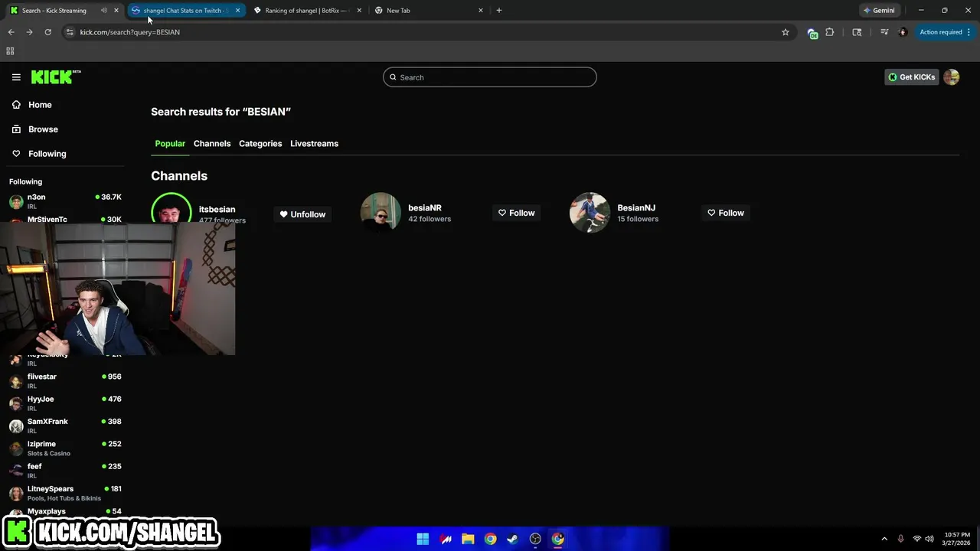The width and height of the screenshot is (980, 551).
Task: Open n3on in the Following list
Action: tap(65, 201)
